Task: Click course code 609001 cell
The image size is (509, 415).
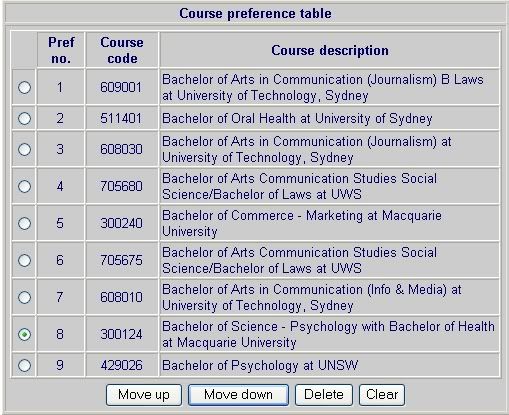Action: click(121, 87)
